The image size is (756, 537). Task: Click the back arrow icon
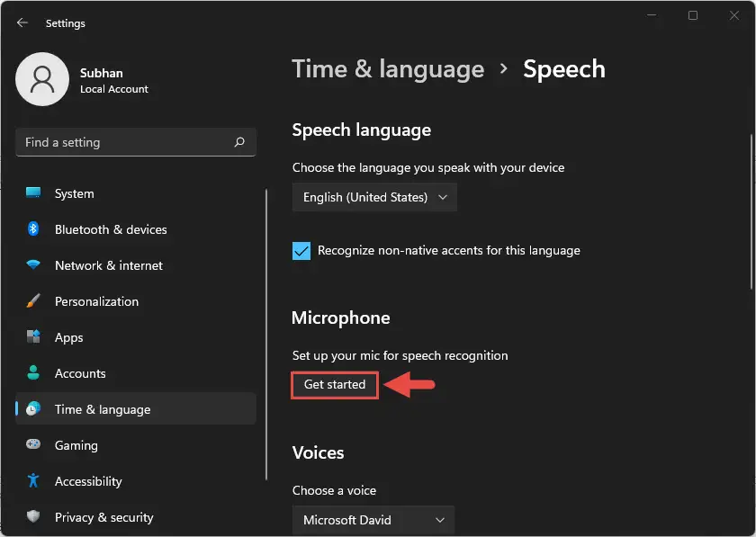(x=22, y=22)
